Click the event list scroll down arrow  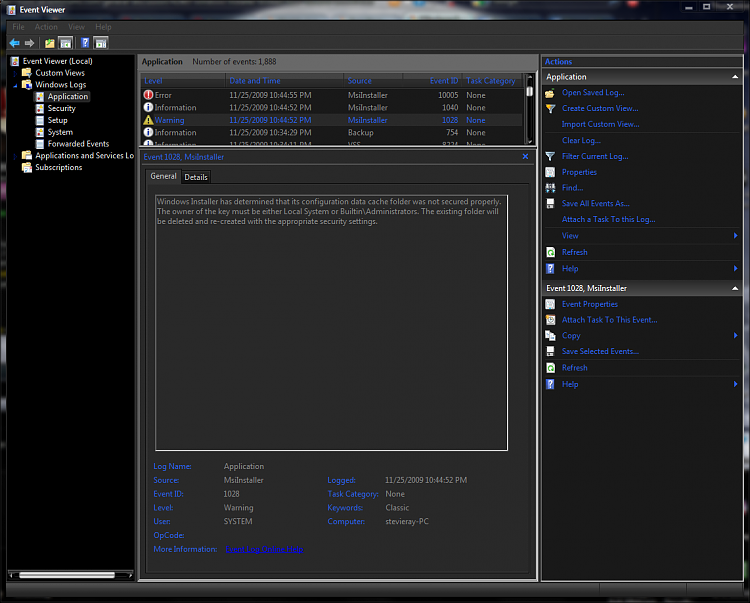(529, 141)
